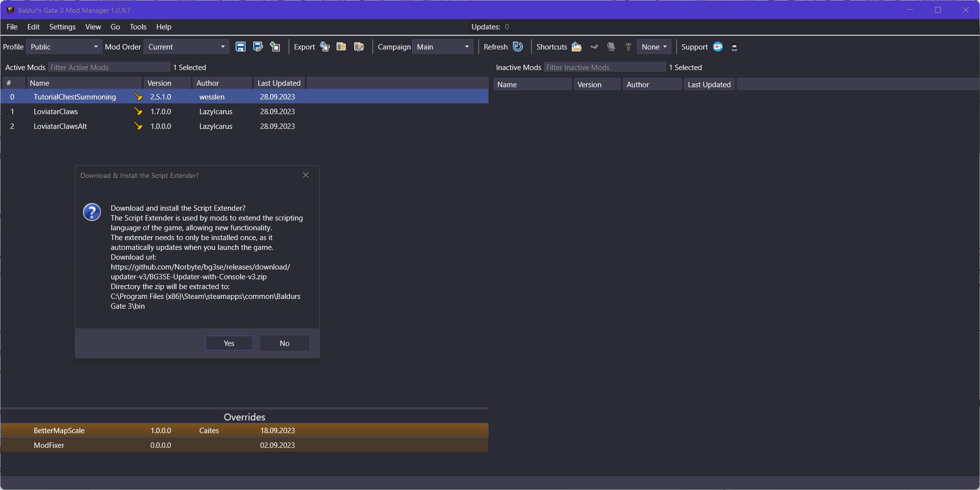Save the load order with the floppy icon

(x=240, y=47)
